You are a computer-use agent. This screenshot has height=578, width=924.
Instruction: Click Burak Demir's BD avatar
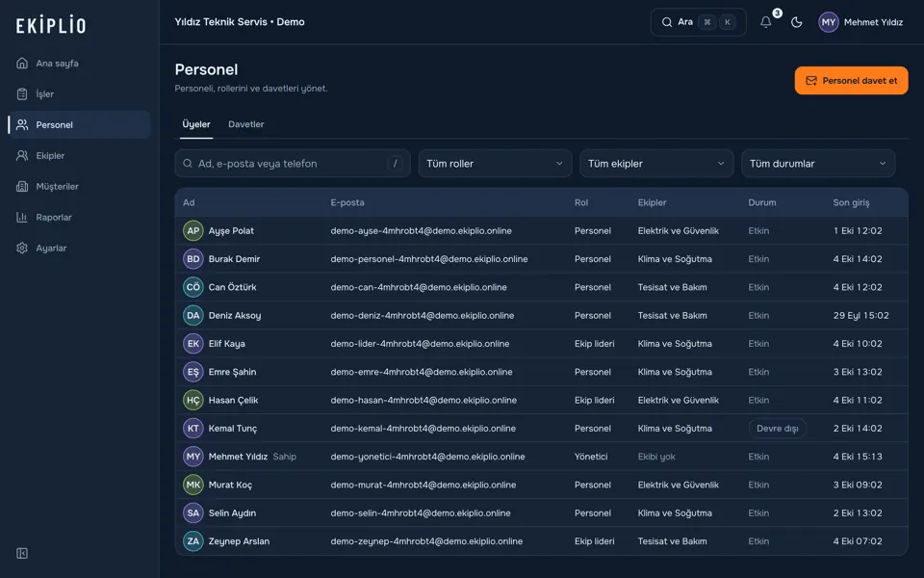click(192, 259)
